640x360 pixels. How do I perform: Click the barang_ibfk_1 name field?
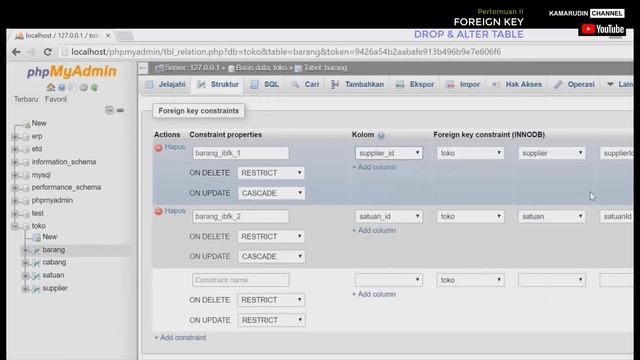pos(241,153)
